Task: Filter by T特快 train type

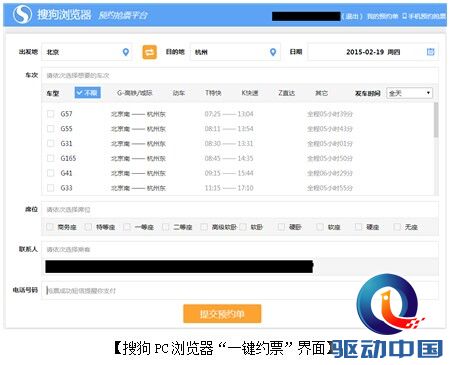Action: point(213,93)
